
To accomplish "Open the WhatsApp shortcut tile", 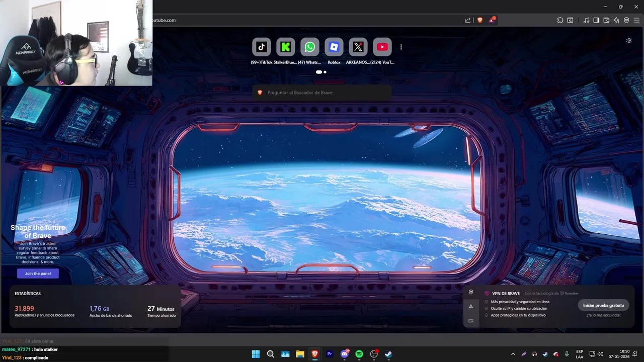I will [310, 47].
